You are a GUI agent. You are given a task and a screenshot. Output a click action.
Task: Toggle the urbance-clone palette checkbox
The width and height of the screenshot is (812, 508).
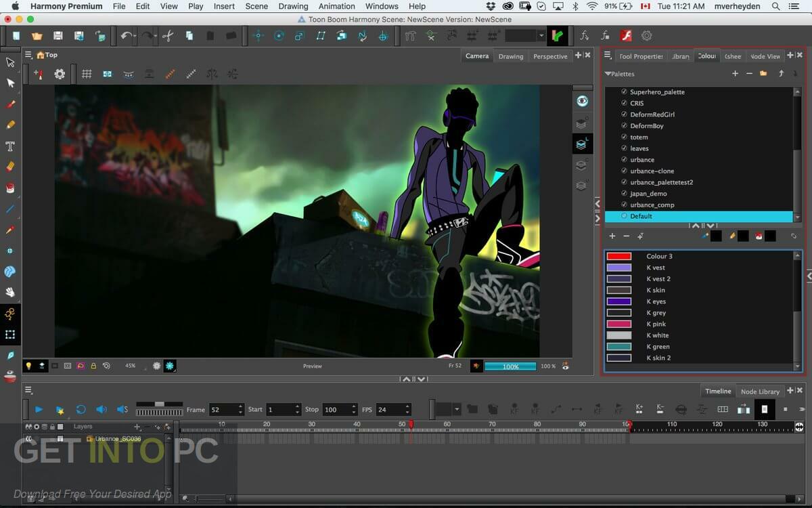click(624, 171)
